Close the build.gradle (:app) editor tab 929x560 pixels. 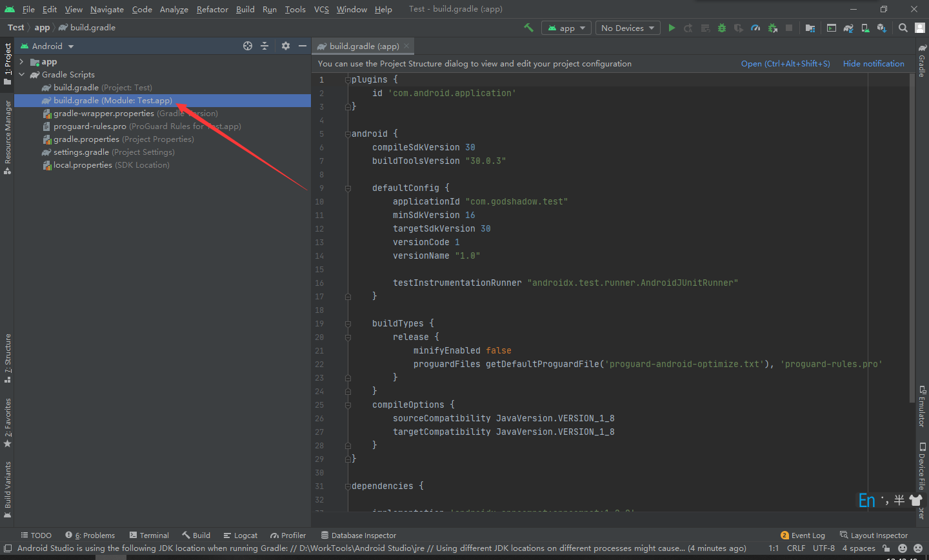406,46
